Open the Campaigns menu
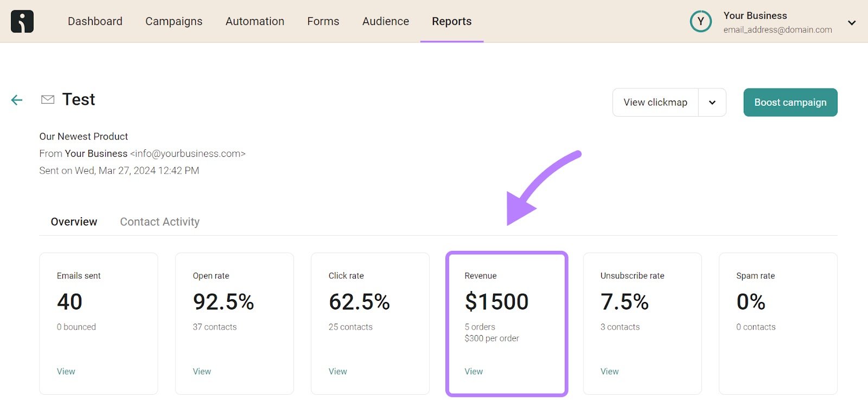The image size is (868, 410). click(174, 21)
